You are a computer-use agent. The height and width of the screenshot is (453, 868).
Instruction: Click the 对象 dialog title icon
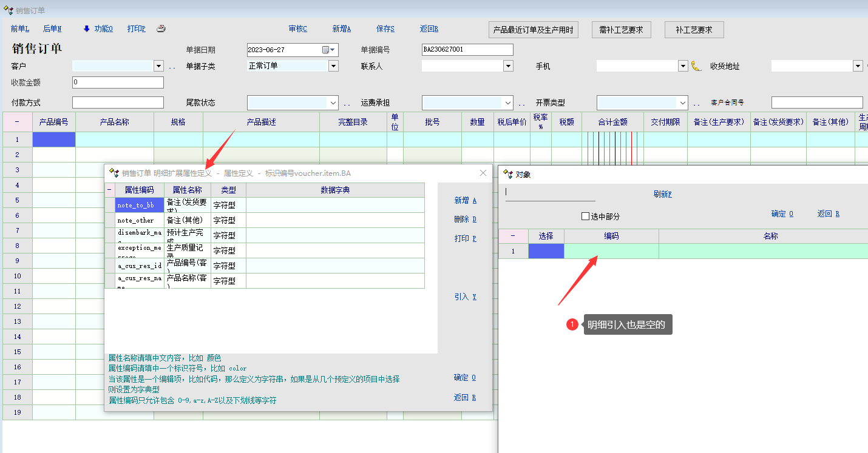[508, 174]
